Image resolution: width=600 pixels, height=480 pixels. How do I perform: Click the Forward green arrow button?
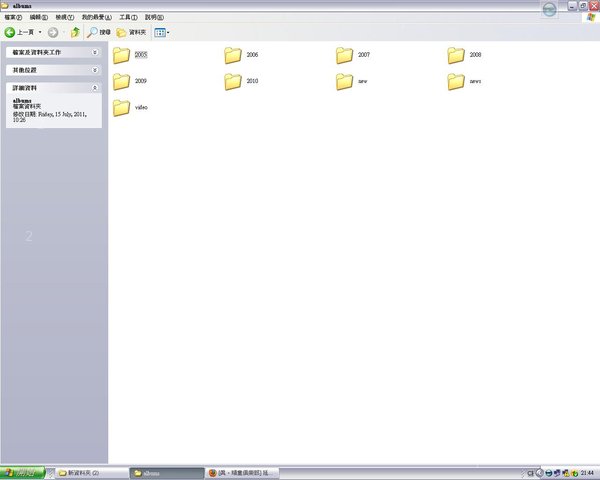pyautogui.click(x=53, y=32)
